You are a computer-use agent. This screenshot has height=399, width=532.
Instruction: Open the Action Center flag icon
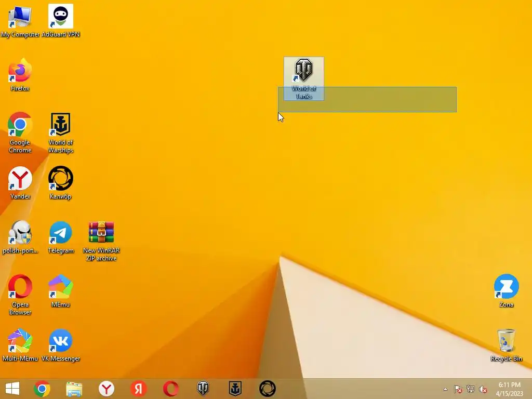[458, 389]
